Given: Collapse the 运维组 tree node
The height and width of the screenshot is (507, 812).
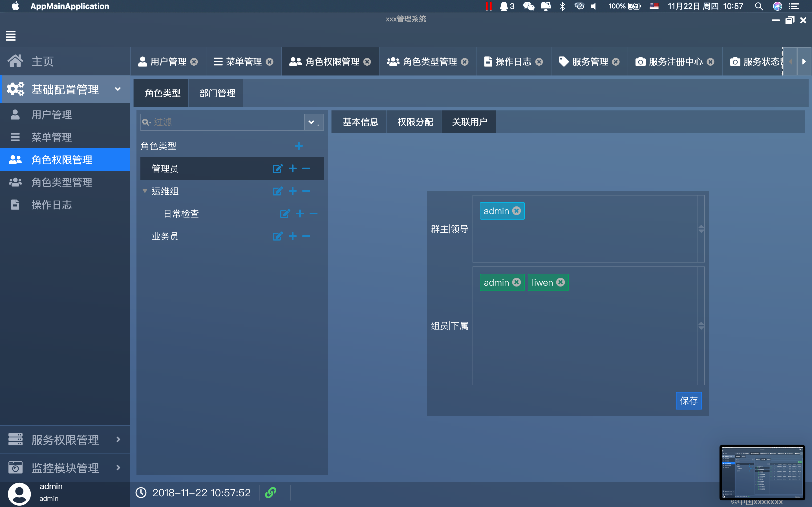Looking at the screenshot, I should (x=145, y=191).
